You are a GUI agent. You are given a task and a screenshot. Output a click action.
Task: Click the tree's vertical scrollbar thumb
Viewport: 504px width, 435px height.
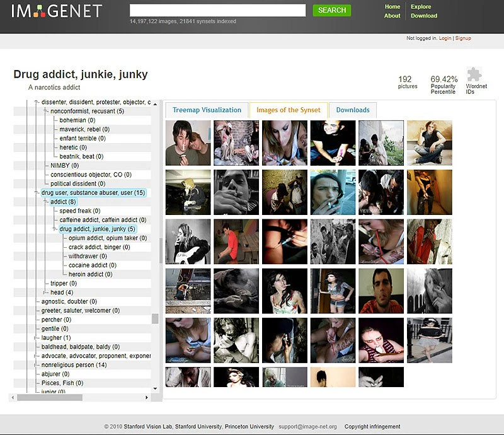(155, 318)
